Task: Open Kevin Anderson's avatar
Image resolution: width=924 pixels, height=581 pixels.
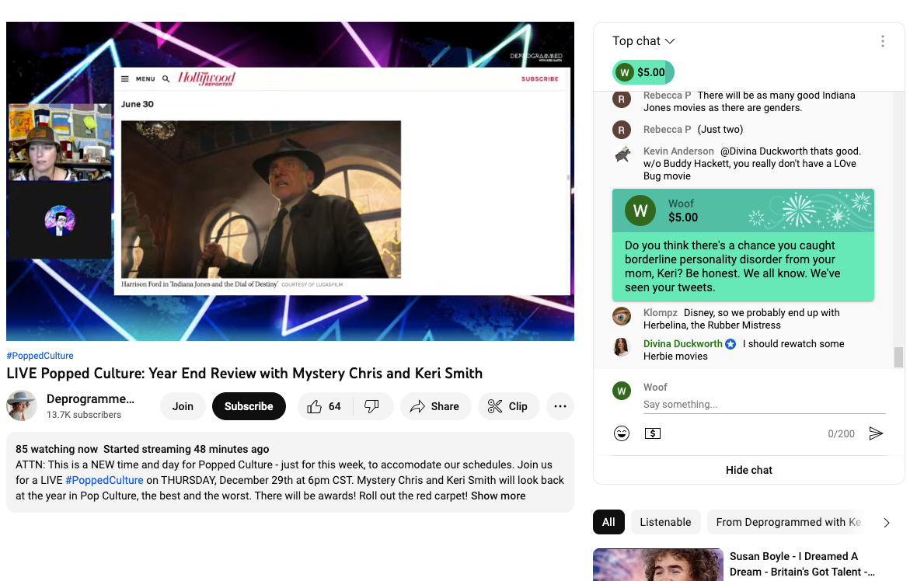Action: pyautogui.click(x=622, y=155)
